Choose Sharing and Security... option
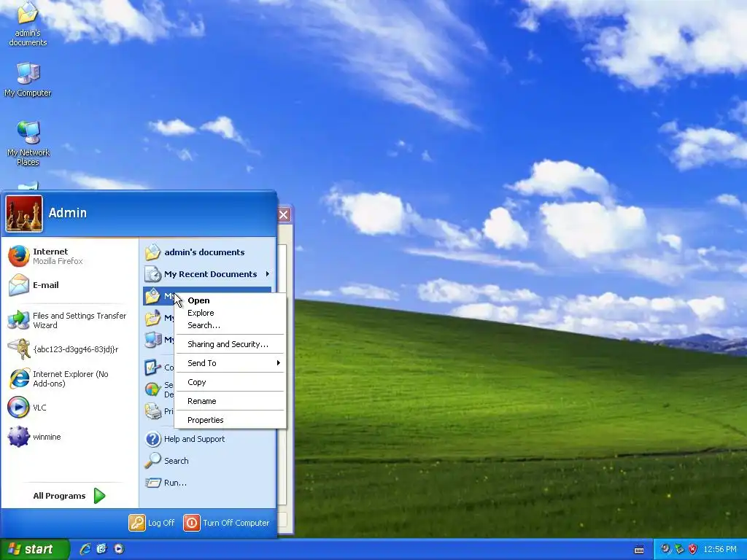Viewport: 747px width, 560px height. pos(230,344)
